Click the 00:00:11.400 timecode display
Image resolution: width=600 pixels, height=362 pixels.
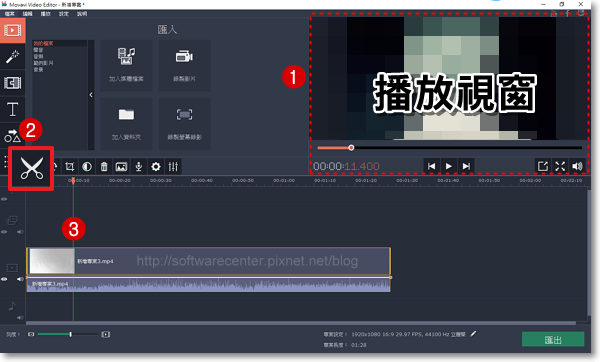(x=346, y=166)
